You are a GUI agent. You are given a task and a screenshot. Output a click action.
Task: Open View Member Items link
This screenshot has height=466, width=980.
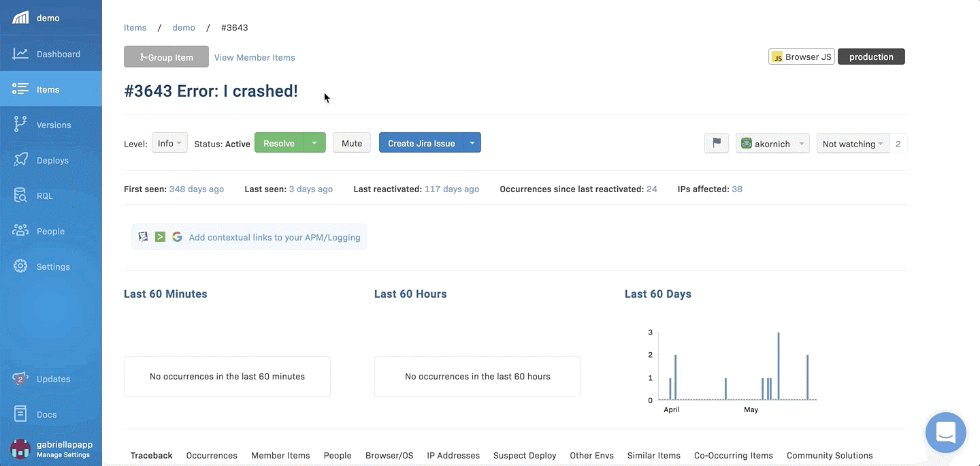point(255,57)
